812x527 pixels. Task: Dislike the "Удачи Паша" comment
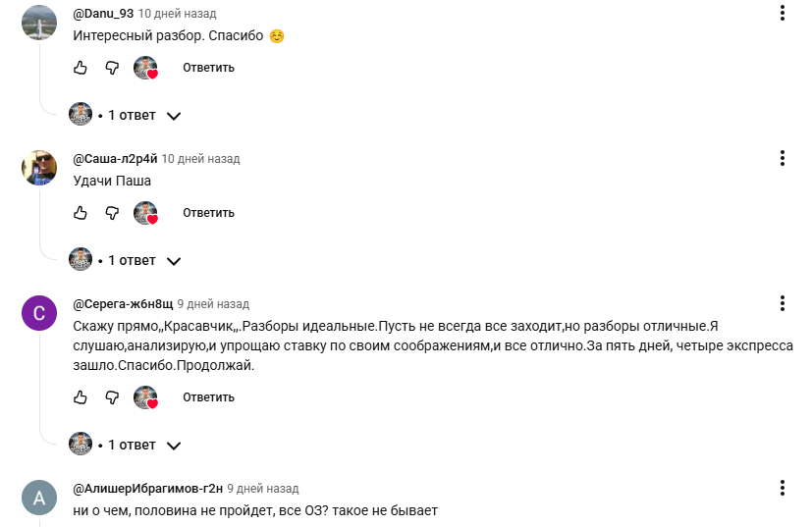point(112,213)
